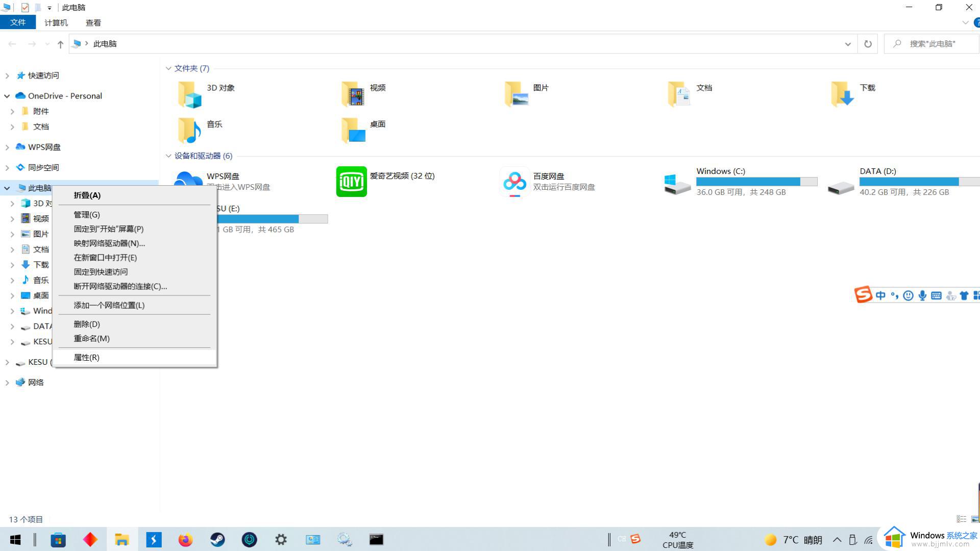The image size is (980, 551).
Task: Expand 网络 tree node
Action: tap(7, 383)
